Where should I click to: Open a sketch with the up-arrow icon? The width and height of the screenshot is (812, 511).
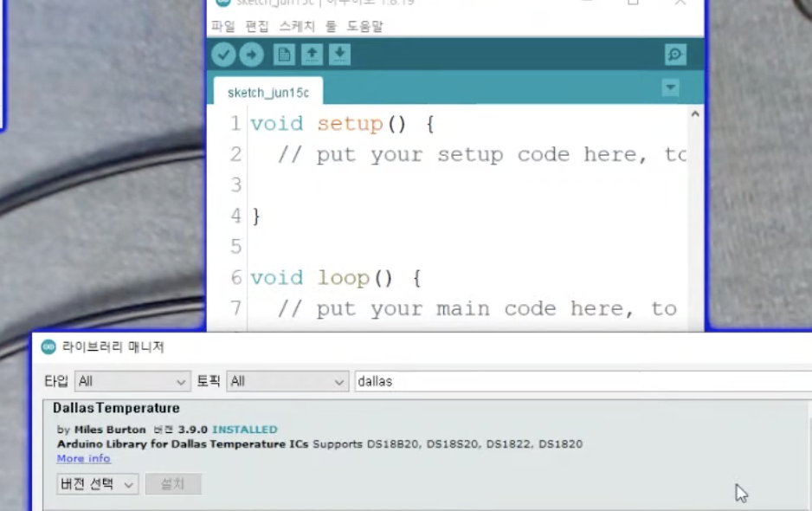coord(312,55)
